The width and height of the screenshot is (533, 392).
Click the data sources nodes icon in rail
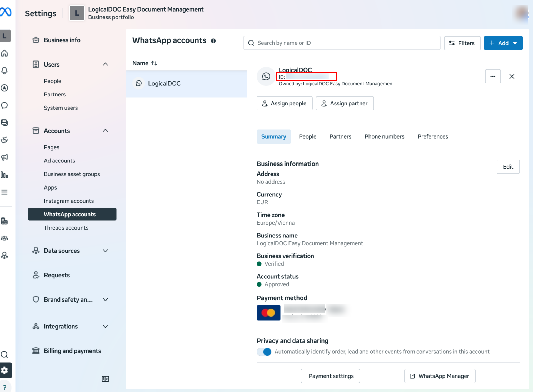[x=5, y=255]
